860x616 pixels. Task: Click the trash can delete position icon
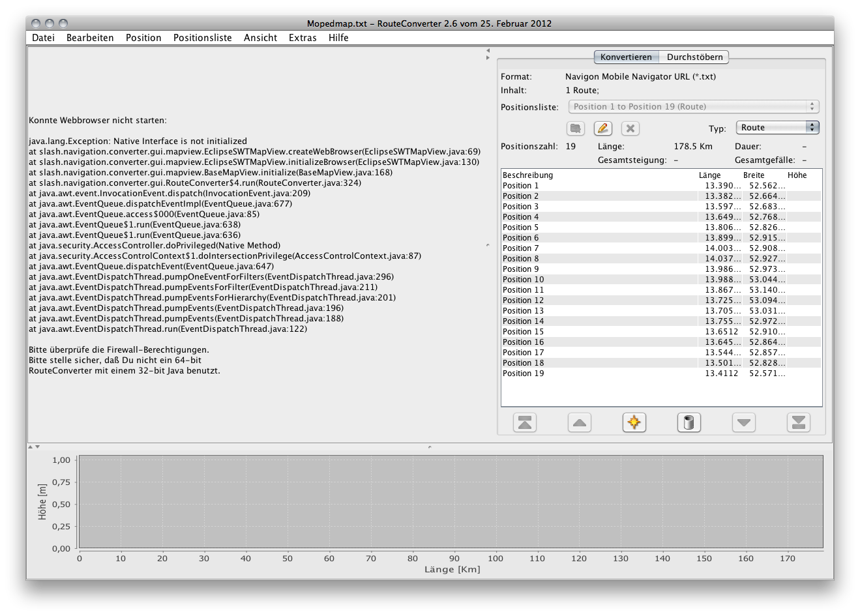click(689, 422)
